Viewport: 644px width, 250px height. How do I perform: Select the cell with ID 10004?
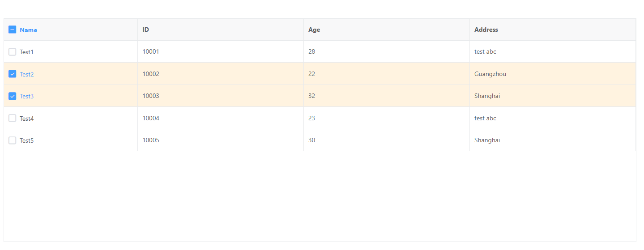151,118
